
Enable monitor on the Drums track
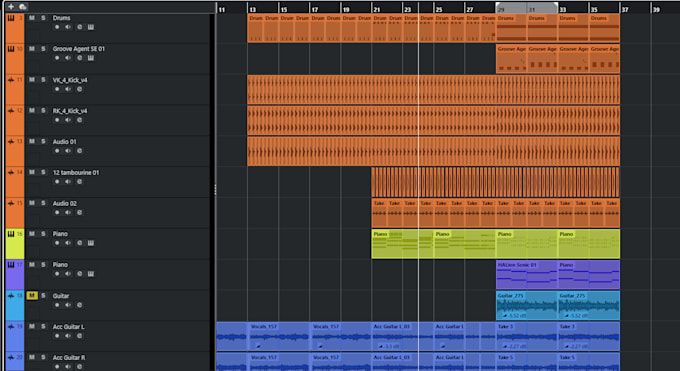[x=68, y=27]
